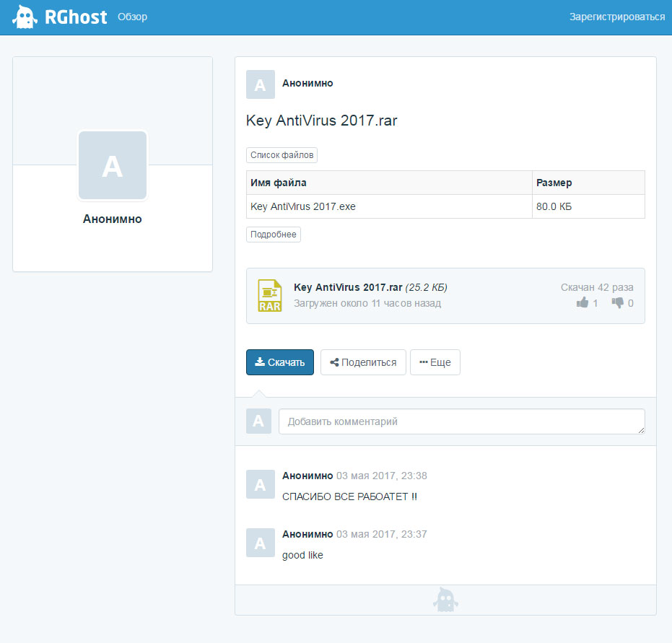The image size is (672, 643).
Task: Open author name of 23:38 comment
Action: [x=307, y=476]
